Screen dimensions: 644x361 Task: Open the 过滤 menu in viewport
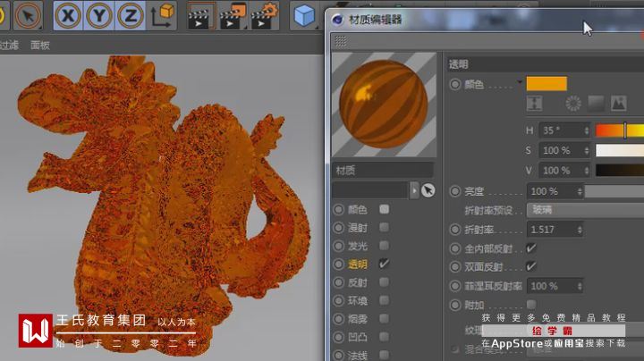pyautogui.click(x=9, y=45)
